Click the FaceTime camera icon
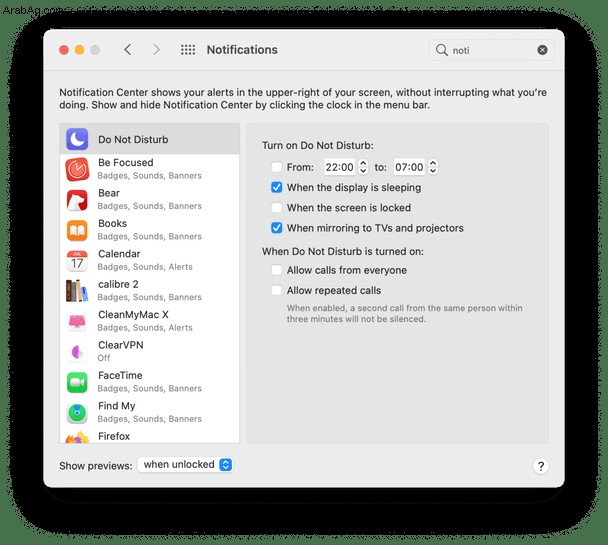Viewport: 608px width, 545px height. click(77, 382)
